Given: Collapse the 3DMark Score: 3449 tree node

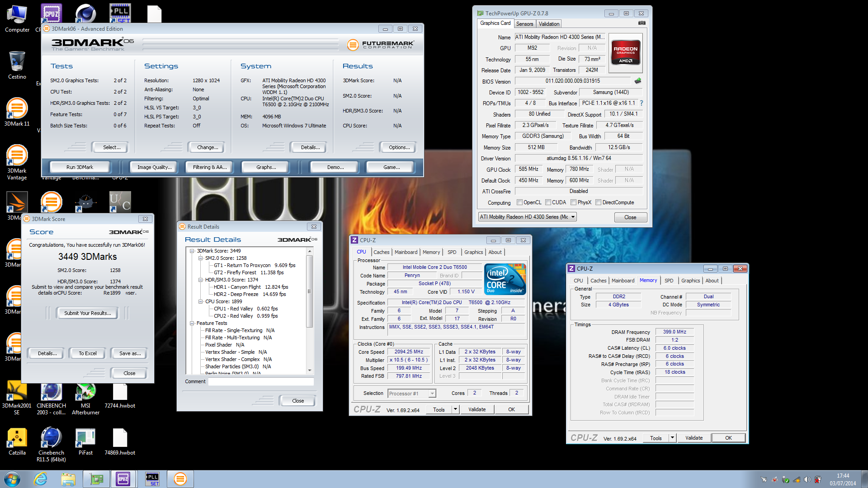Looking at the screenshot, I should [192, 251].
